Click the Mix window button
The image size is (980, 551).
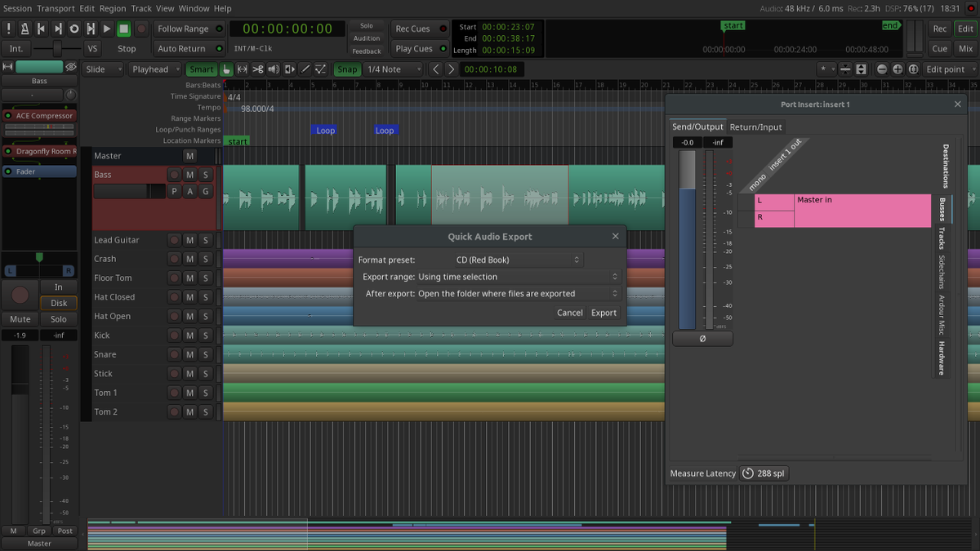(x=965, y=49)
